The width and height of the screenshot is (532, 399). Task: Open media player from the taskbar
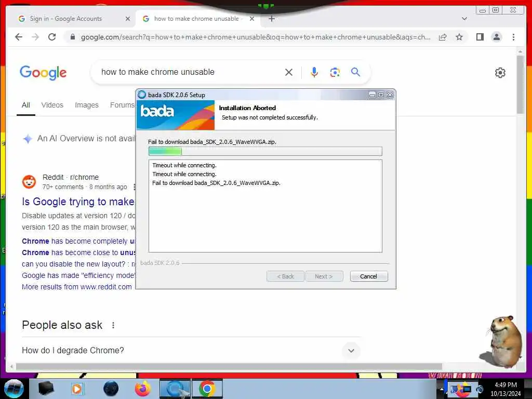pos(77,389)
